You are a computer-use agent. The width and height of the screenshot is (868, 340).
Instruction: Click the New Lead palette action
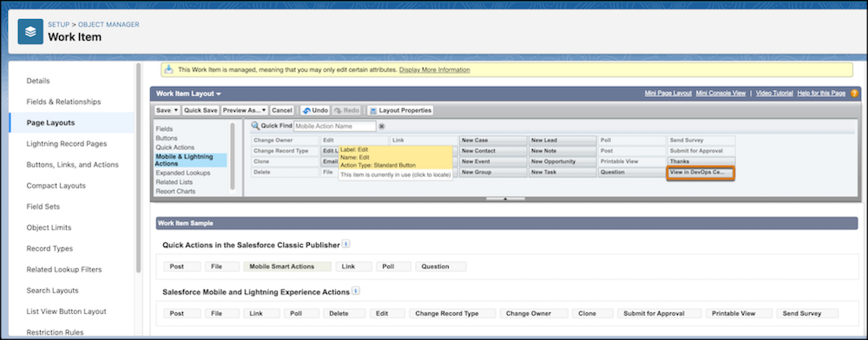click(562, 141)
